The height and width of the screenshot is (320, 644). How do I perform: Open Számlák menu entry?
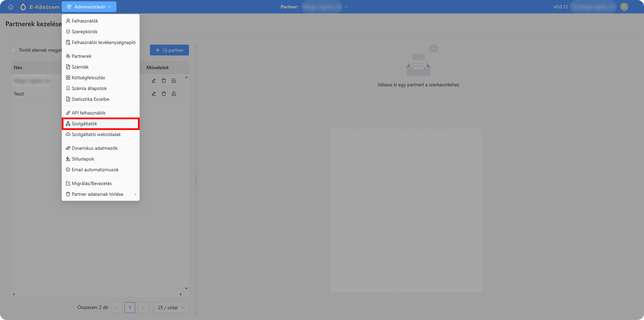[x=101, y=67]
